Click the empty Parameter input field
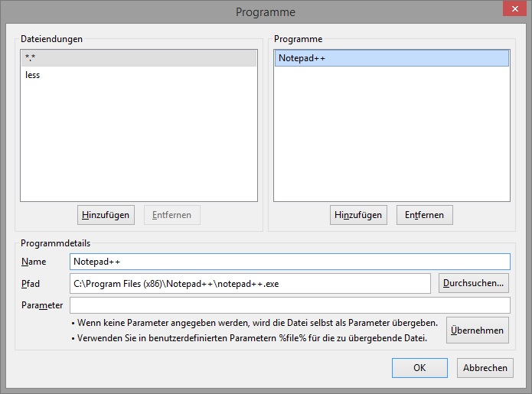This screenshot has width=532, height=394. click(289, 305)
